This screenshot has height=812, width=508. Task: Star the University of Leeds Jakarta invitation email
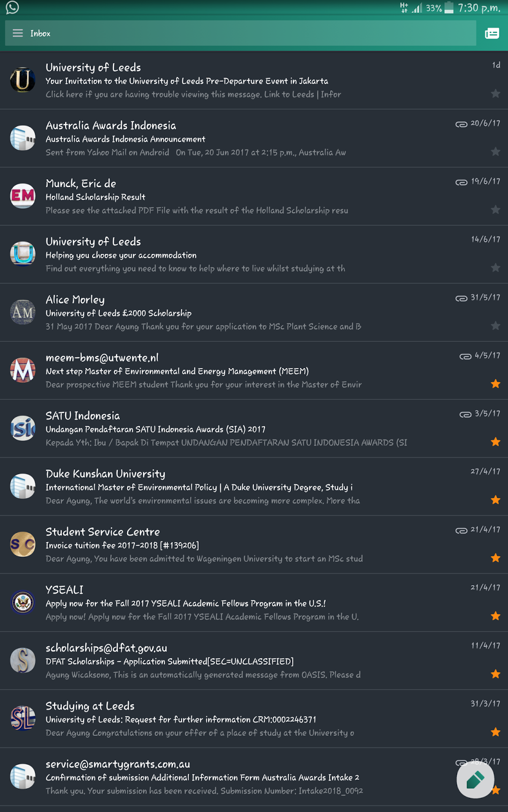[x=496, y=93]
